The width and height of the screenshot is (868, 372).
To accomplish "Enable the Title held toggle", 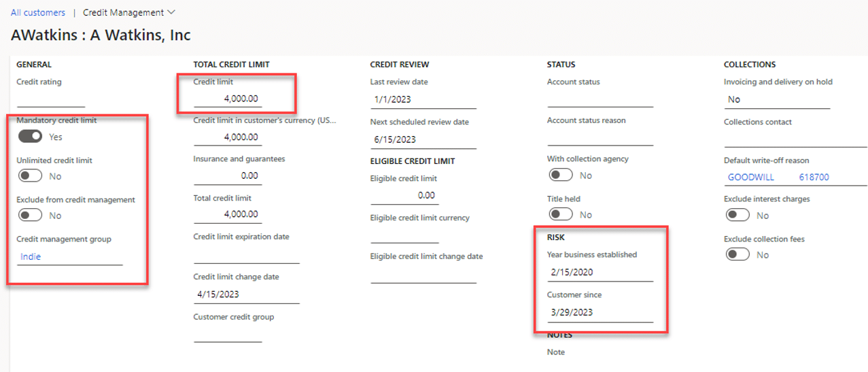I will coord(560,215).
